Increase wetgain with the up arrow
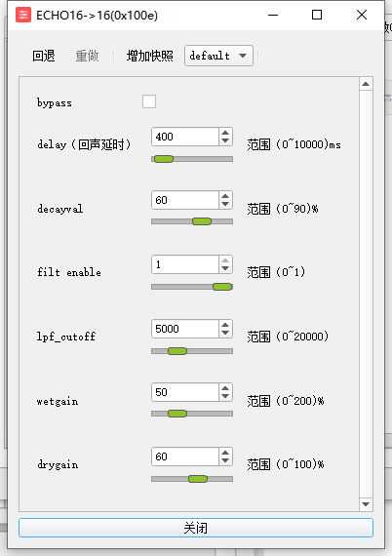The image size is (392, 556). coord(225,388)
